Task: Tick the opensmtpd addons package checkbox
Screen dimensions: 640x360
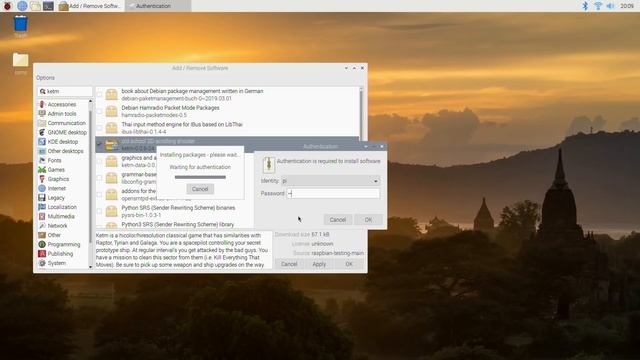Action: 99,195
